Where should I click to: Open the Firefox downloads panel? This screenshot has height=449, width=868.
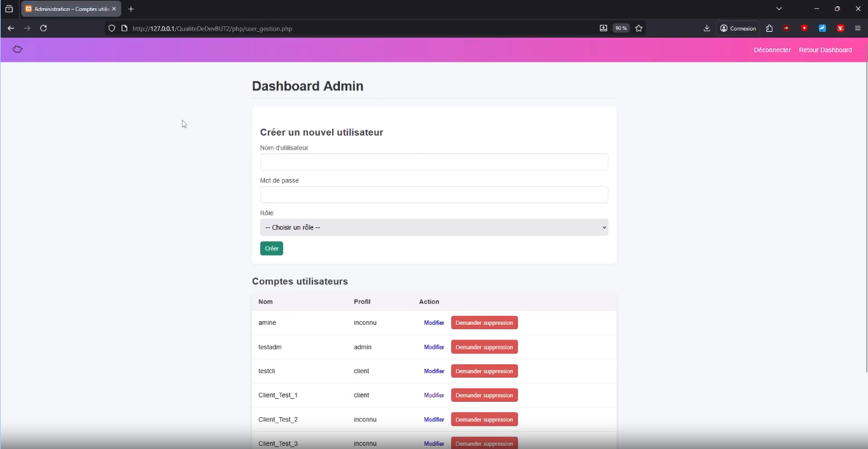(x=706, y=28)
